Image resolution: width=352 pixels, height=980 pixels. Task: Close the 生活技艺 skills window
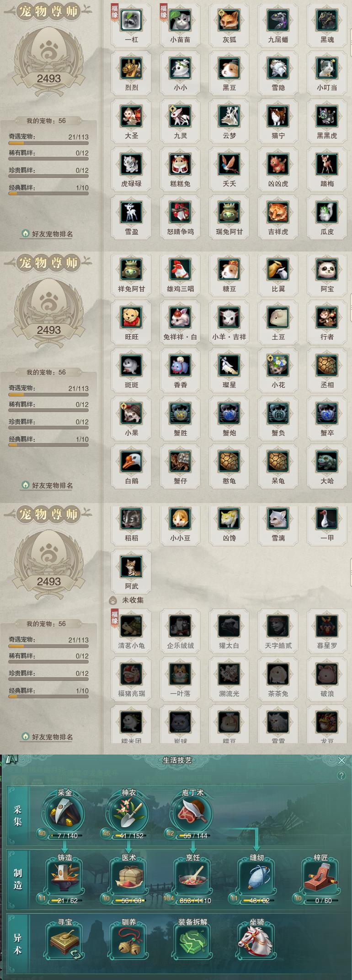(x=341, y=760)
